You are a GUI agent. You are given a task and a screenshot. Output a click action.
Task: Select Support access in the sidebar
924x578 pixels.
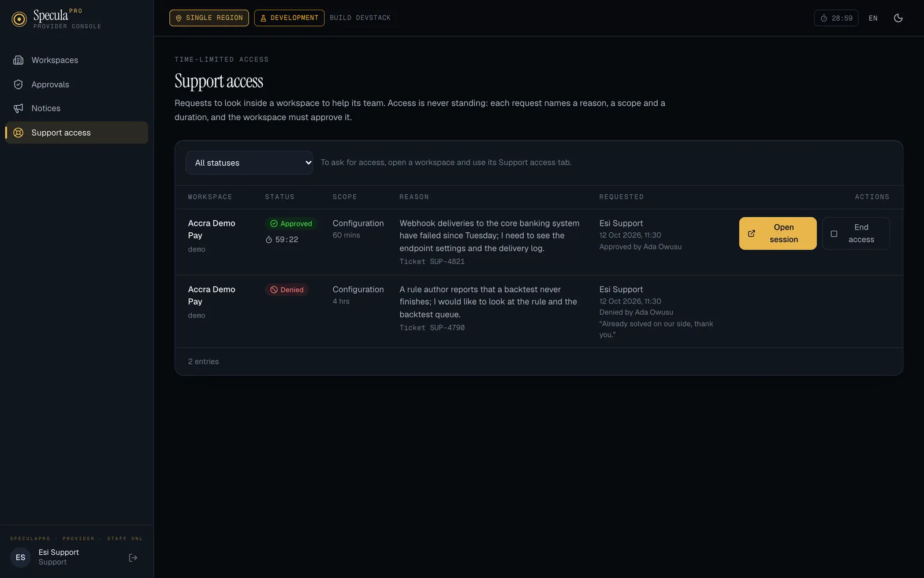[x=77, y=132]
